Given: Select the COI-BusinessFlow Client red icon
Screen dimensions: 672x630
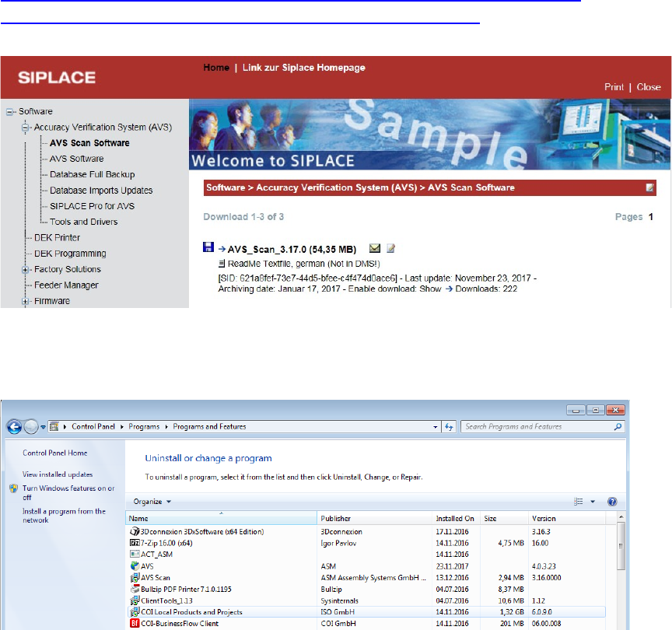Looking at the screenshot, I should pos(135,623).
